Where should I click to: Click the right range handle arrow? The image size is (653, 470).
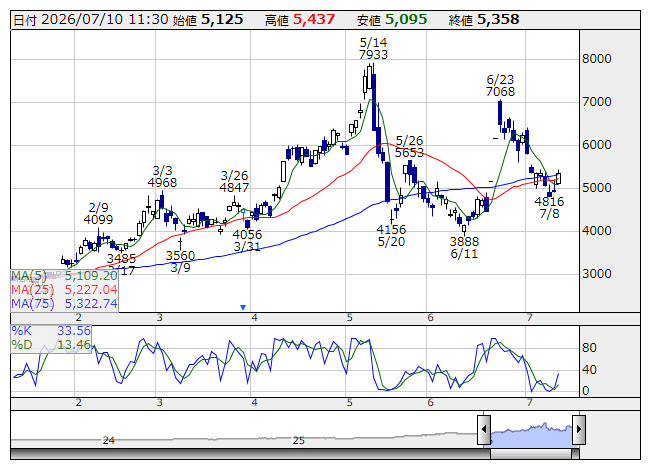[579, 429]
